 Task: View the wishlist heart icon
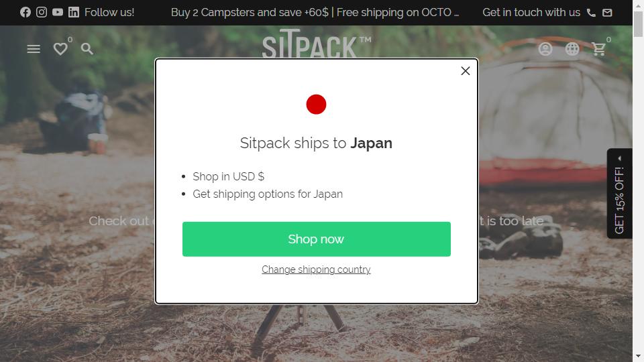[x=60, y=49]
